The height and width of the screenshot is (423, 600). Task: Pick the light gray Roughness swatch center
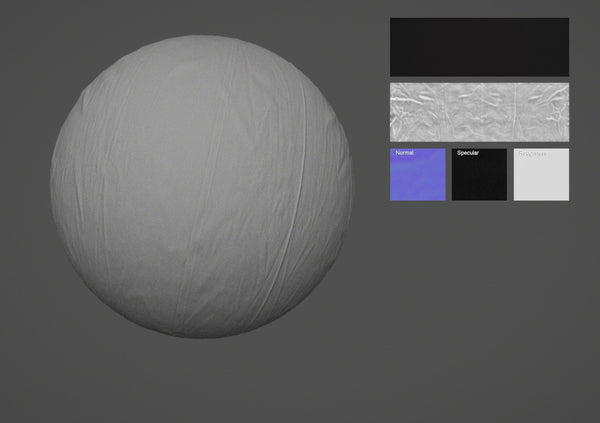541,180
